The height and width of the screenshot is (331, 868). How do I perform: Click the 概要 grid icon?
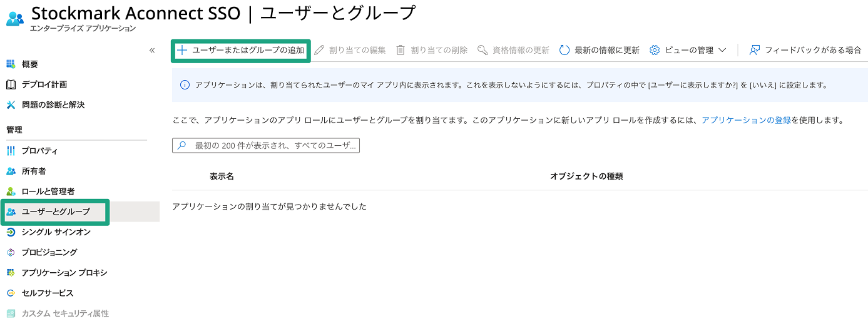coord(11,64)
